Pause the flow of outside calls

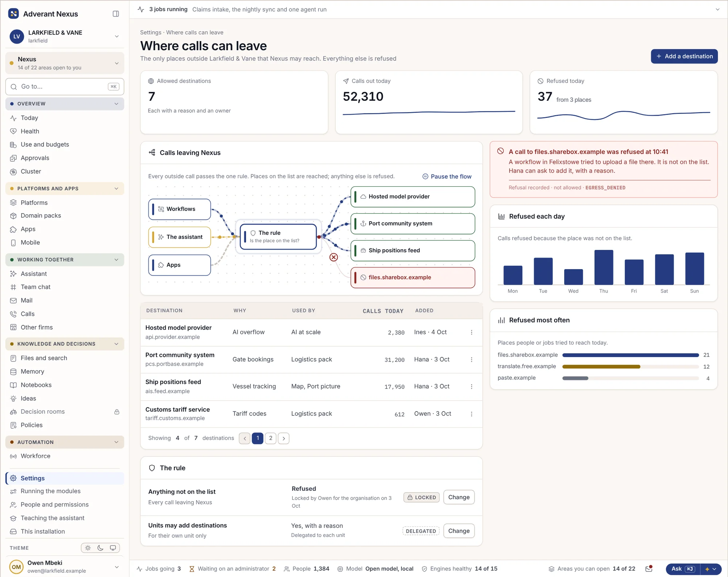(x=447, y=176)
